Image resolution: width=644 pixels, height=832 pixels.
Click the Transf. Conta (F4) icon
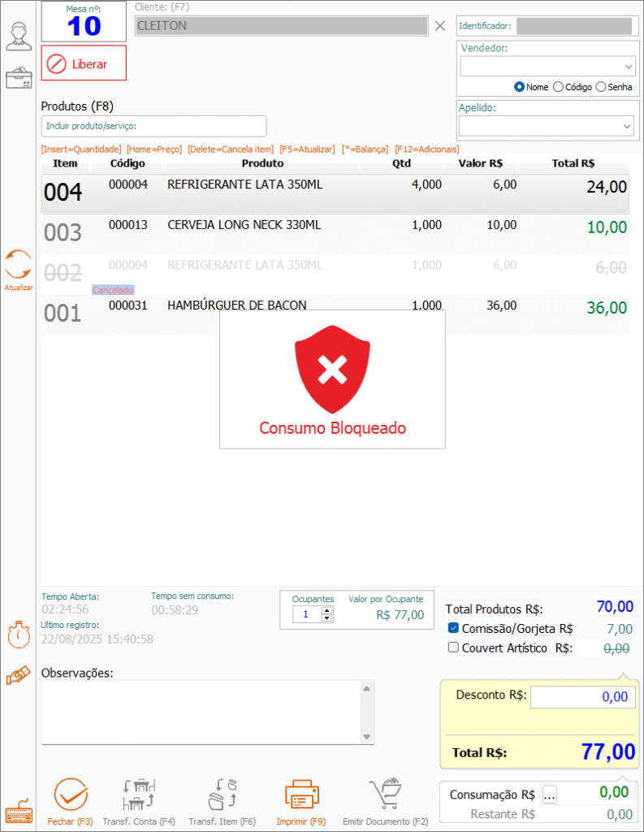[x=139, y=795]
